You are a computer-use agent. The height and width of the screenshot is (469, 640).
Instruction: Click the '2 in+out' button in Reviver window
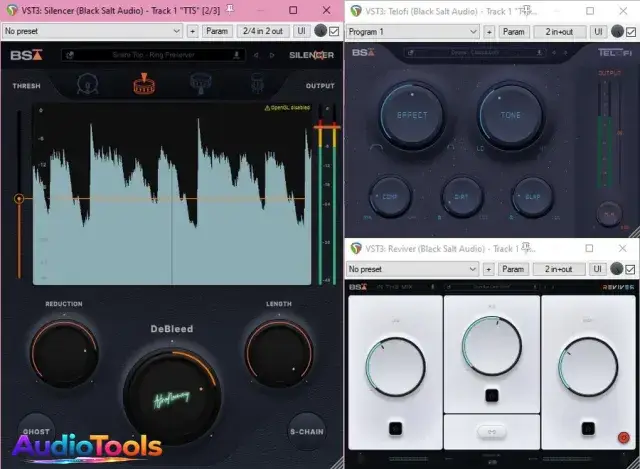558,269
